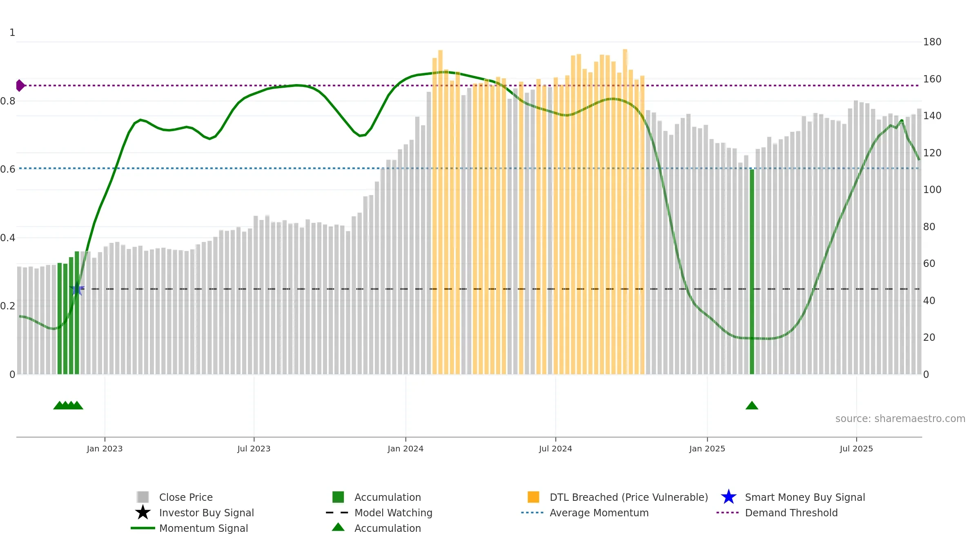The image size is (980, 551).
Task: Click the blue star buy signal on chart
Action: pos(77,289)
